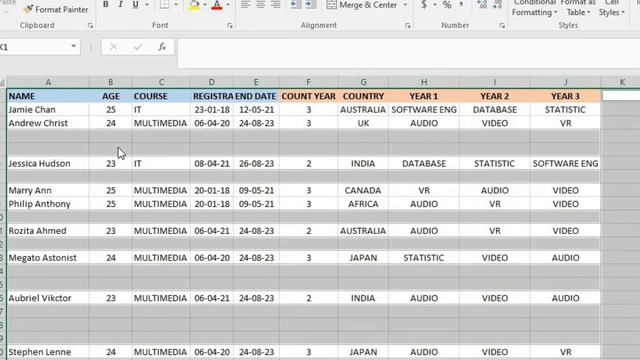
Task: Select column A header
Action: [x=48, y=82]
